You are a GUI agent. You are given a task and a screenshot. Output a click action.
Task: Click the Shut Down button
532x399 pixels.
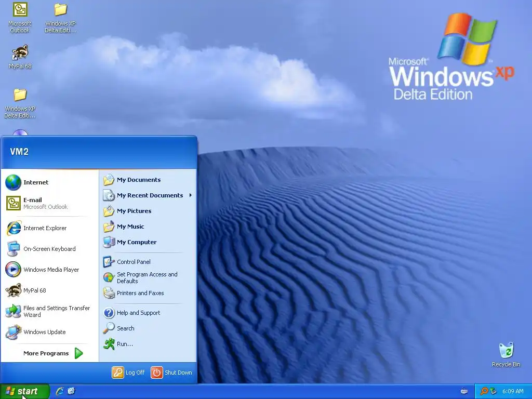[171, 373]
